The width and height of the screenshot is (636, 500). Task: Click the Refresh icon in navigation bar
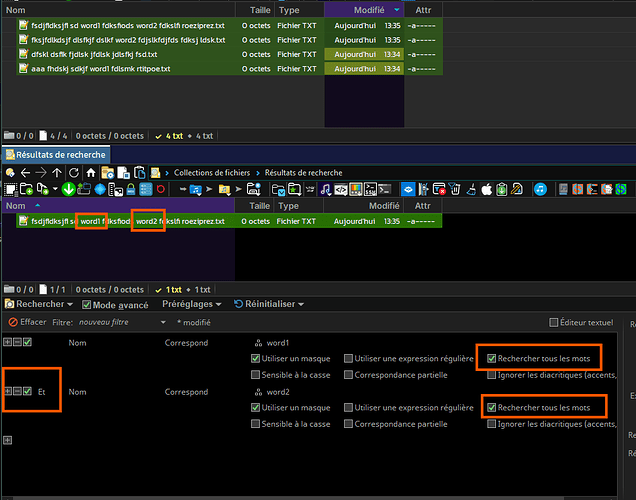74,172
